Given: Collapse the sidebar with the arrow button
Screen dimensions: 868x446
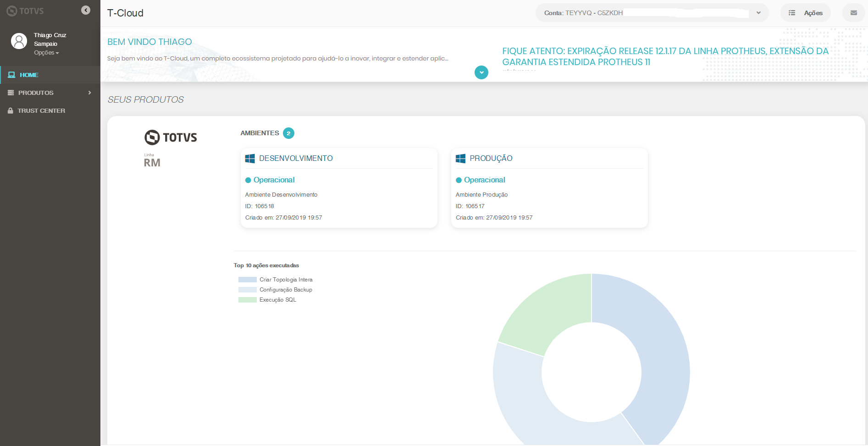Looking at the screenshot, I should pos(85,10).
